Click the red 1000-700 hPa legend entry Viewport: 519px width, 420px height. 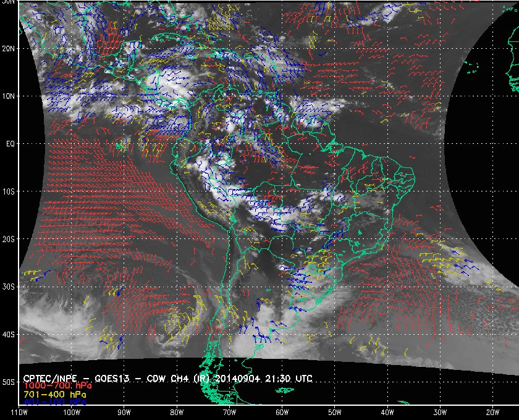(x=57, y=386)
